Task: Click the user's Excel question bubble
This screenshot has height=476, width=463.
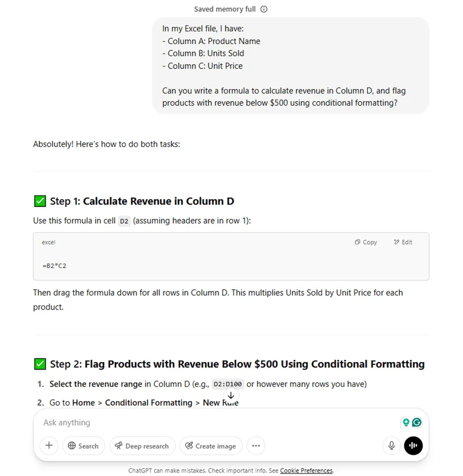Action: coord(291,66)
